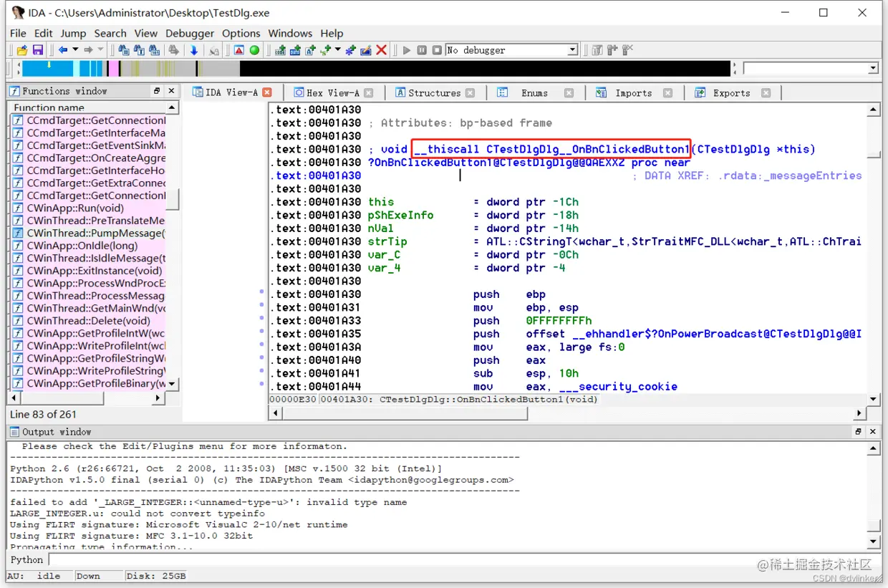Click the first binoculars search icon
This screenshot has width=888, height=588.
[124, 50]
